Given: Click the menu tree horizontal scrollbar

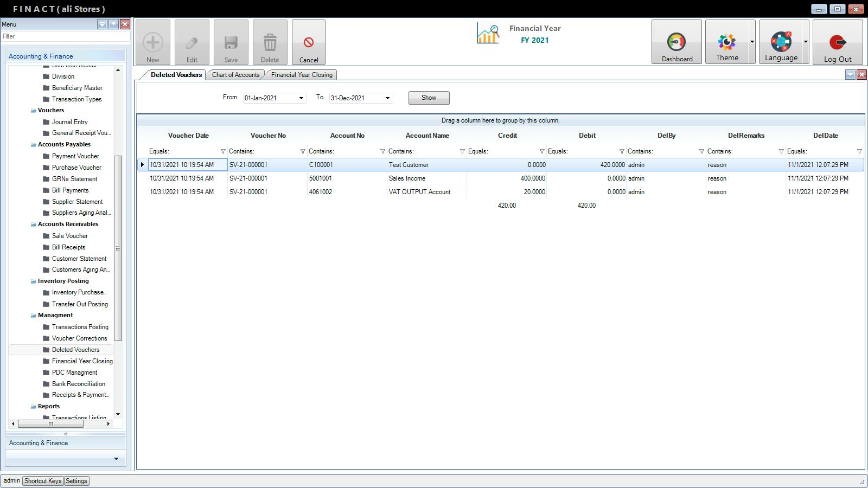Looking at the screenshot, I should point(51,424).
